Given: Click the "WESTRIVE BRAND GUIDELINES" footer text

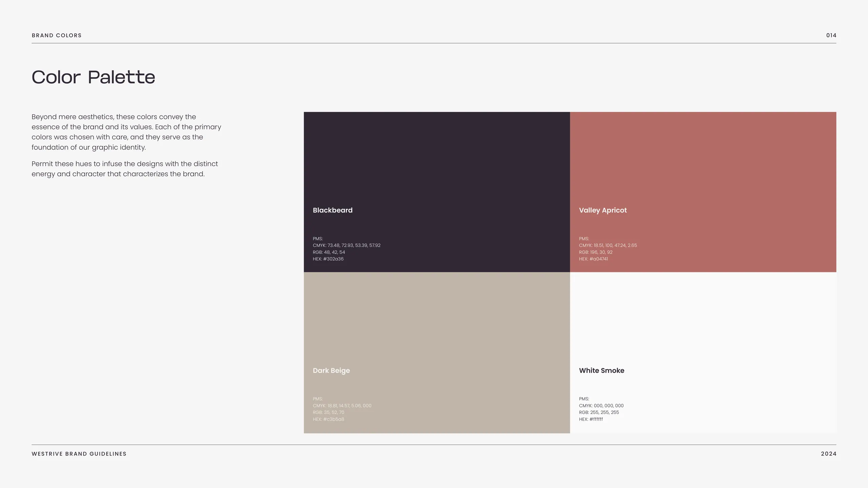Looking at the screenshot, I should click(x=79, y=454).
